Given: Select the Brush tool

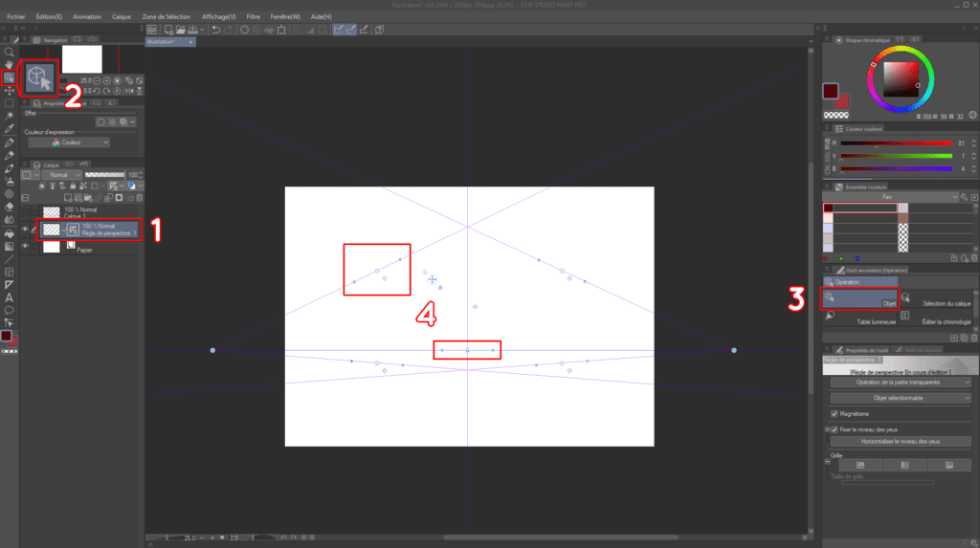Looking at the screenshot, I should tap(9, 168).
